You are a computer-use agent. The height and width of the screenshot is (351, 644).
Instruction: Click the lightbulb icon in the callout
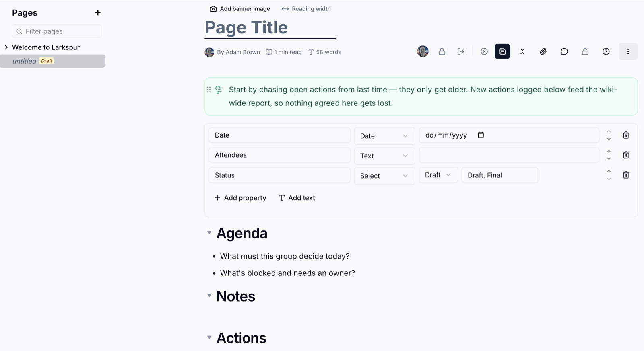(219, 90)
